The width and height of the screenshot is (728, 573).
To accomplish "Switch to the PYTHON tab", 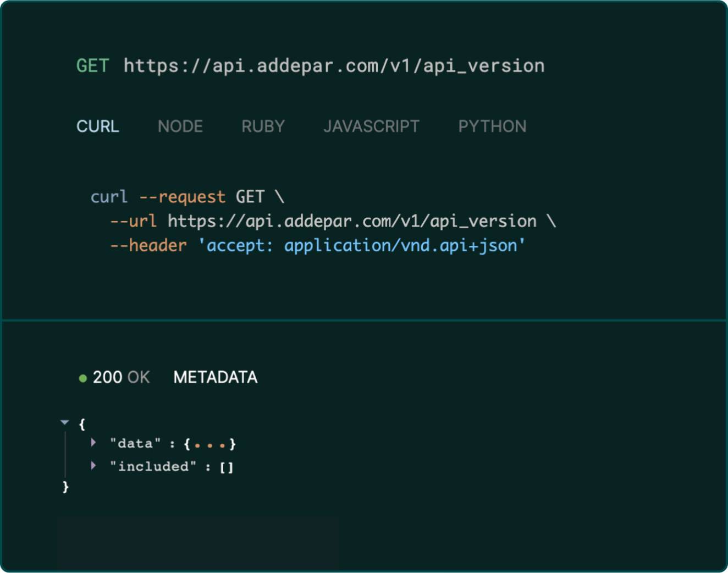I will [x=492, y=126].
